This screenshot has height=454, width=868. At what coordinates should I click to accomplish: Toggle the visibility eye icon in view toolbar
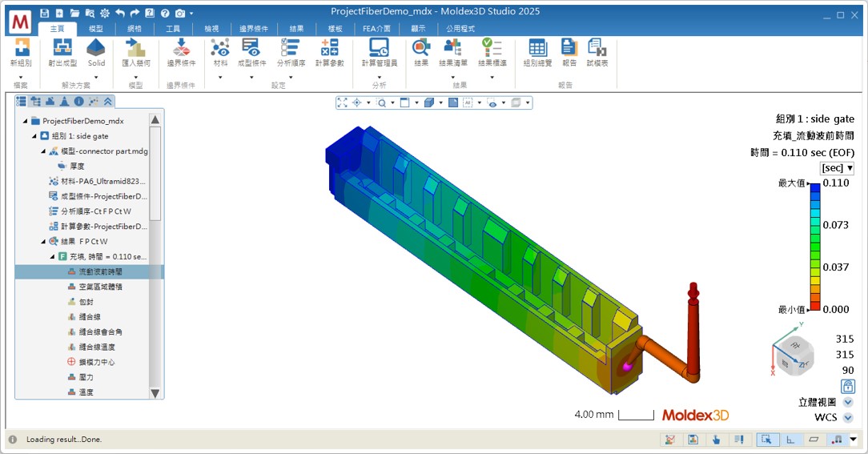click(492, 102)
